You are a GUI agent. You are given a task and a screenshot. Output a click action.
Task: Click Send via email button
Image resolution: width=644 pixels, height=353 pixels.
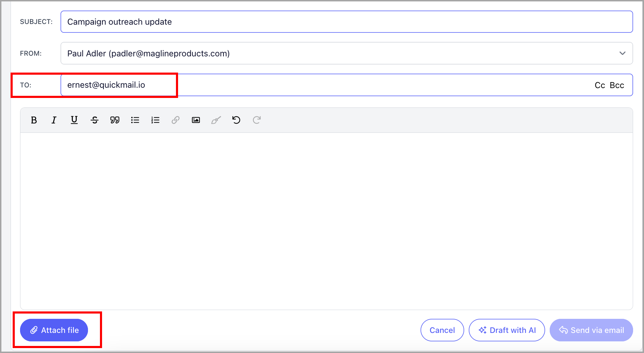(x=591, y=330)
